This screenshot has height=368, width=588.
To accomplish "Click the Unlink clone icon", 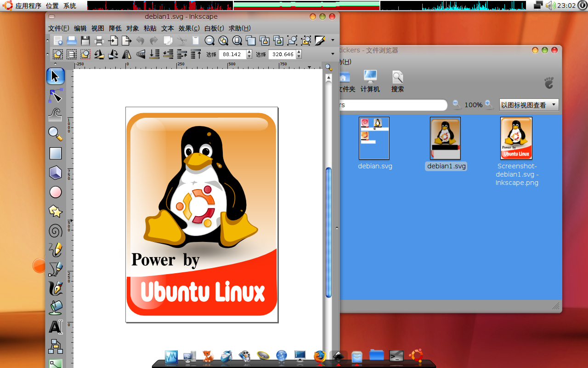I will (278, 40).
